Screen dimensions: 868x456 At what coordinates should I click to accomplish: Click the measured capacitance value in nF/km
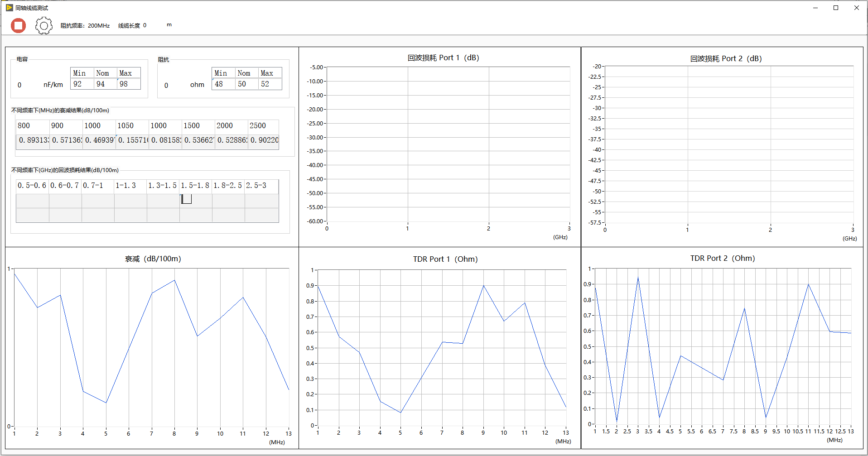(19, 85)
